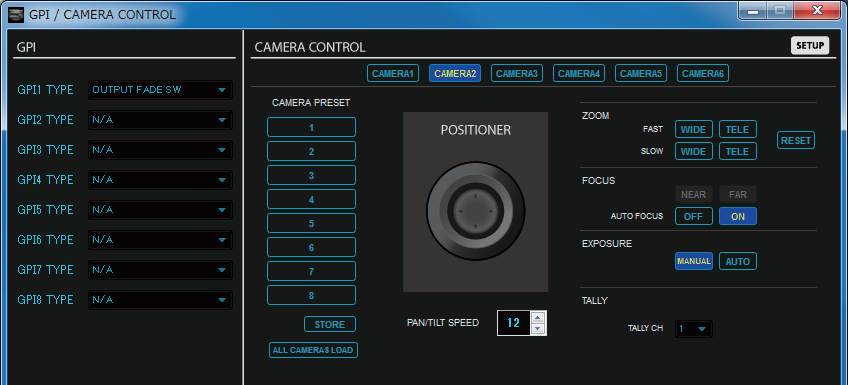The image size is (848, 385).
Task: Close the GPI / Camera Control window
Action: [x=818, y=10]
